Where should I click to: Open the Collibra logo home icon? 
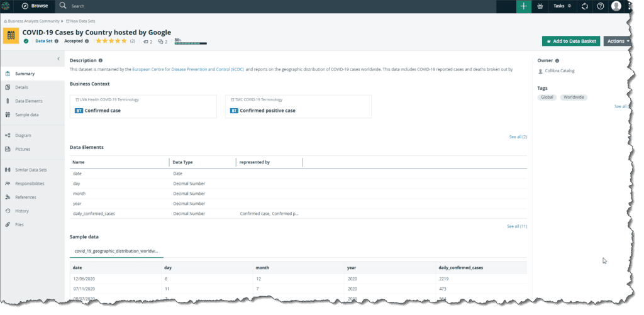[x=6, y=6]
